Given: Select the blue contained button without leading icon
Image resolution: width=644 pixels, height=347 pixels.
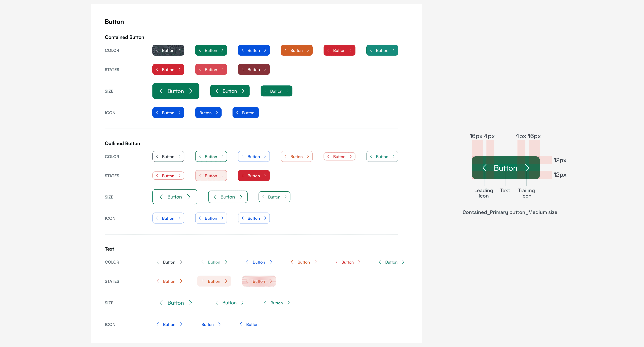Looking at the screenshot, I should click(x=208, y=113).
